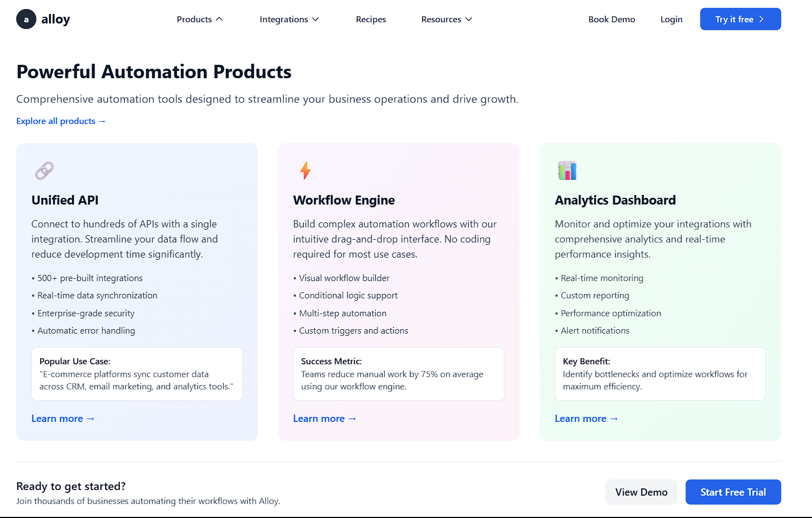
Task: Click the lightning bolt Workflow Engine icon
Action: (x=305, y=170)
